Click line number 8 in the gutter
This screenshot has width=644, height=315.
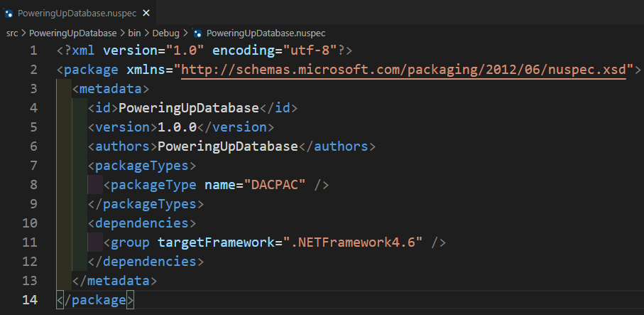(33, 185)
